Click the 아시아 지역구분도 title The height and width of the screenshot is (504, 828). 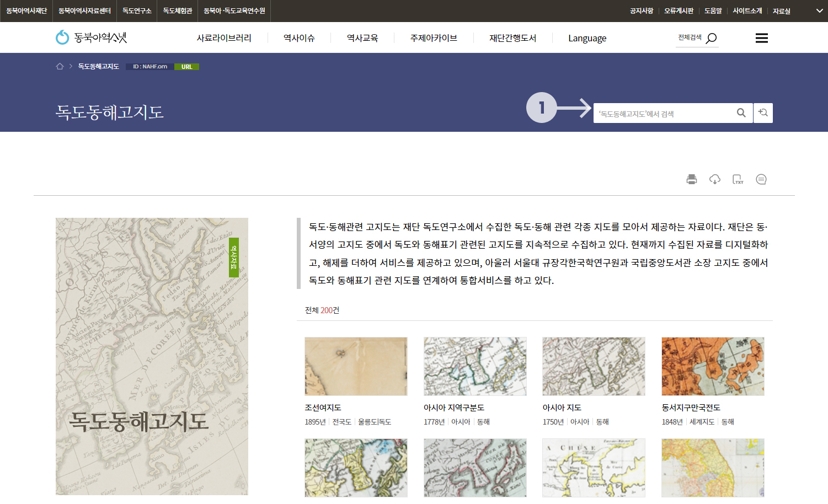pyautogui.click(x=454, y=408)
